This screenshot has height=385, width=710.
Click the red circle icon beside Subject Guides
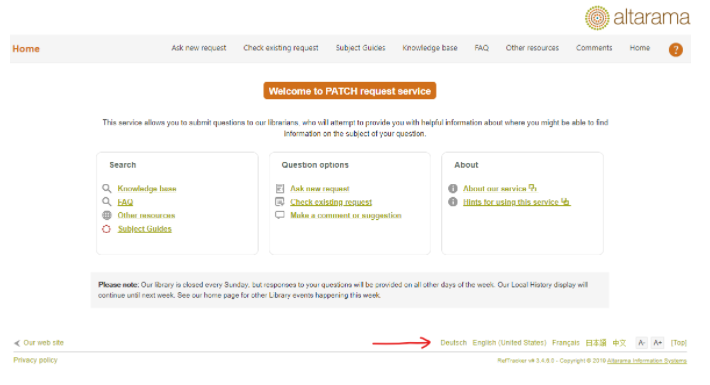[106, 229]
